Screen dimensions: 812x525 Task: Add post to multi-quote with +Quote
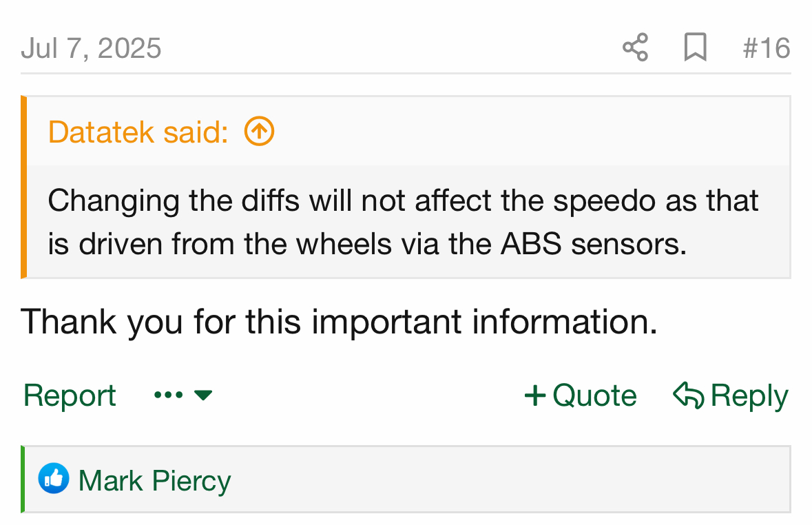click(581, 395)
